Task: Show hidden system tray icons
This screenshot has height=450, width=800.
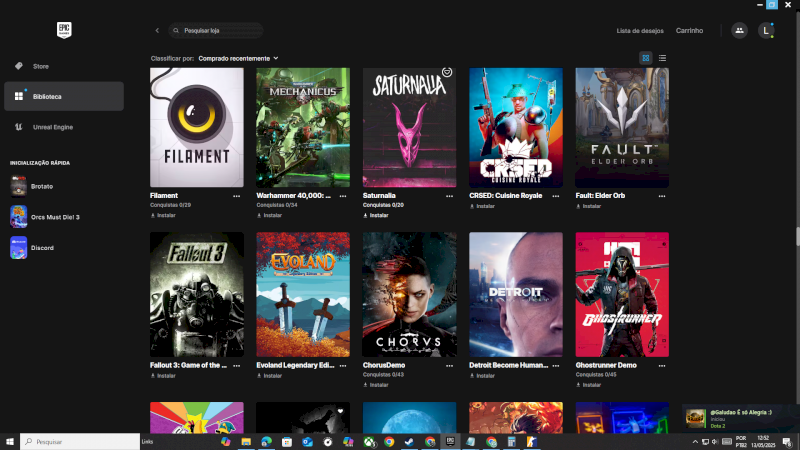Action: [x=695, y=442]
